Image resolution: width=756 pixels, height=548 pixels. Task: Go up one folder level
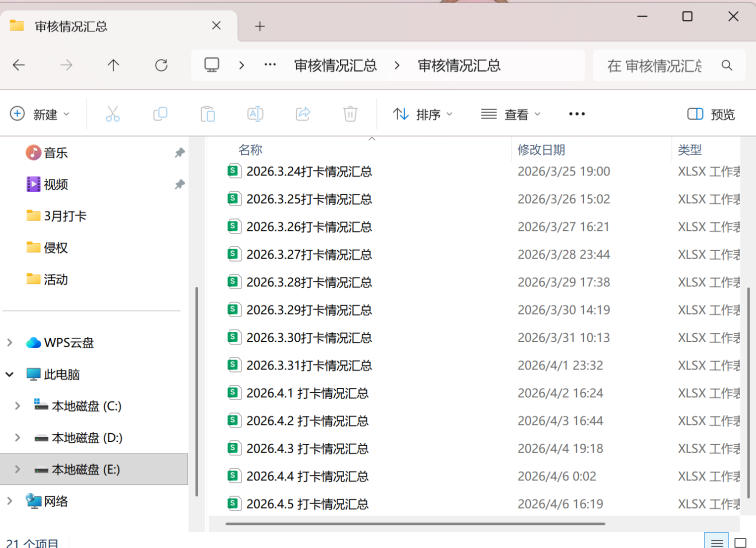tap(113, 65)
